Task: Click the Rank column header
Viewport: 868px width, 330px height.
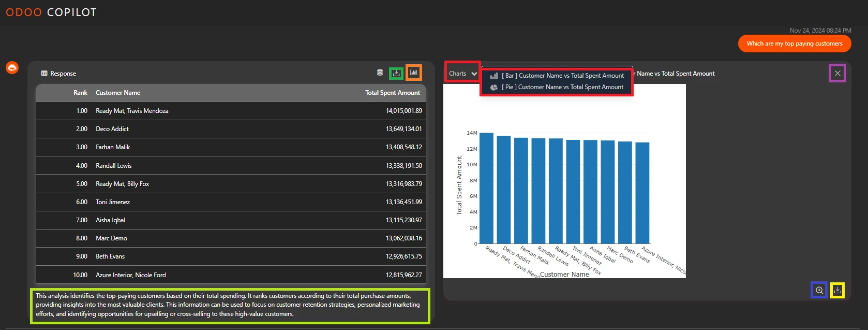Action: (80, 93)
